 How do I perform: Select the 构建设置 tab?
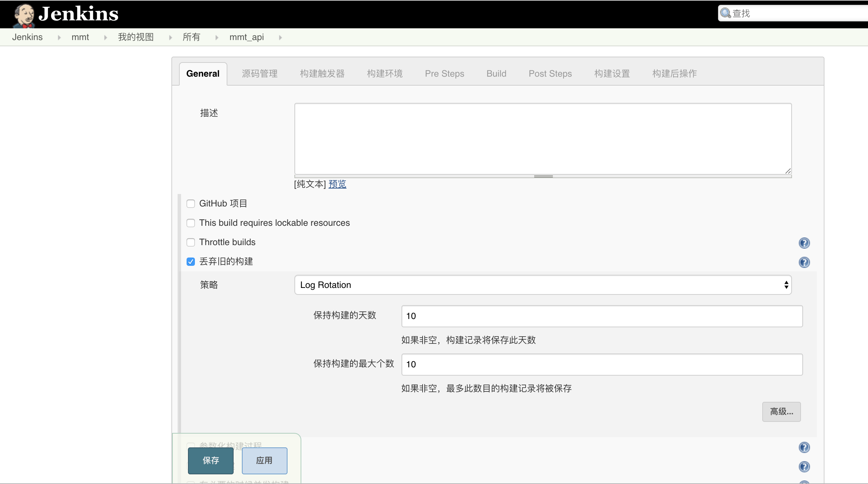(612, 74)
